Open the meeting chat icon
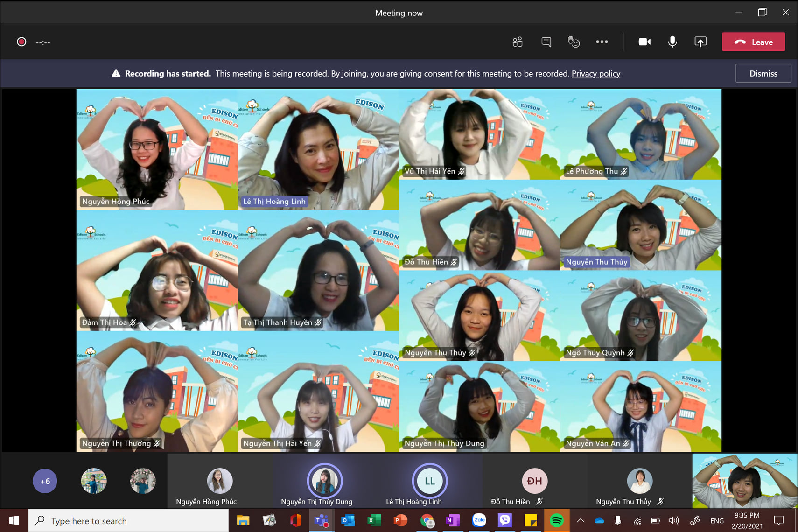798x532 pixels. pos(546,42)
